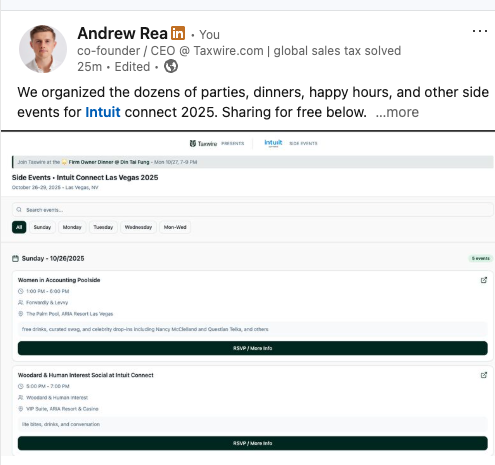Open the Firm Owner Dinner announcement link

pos(109,162)
